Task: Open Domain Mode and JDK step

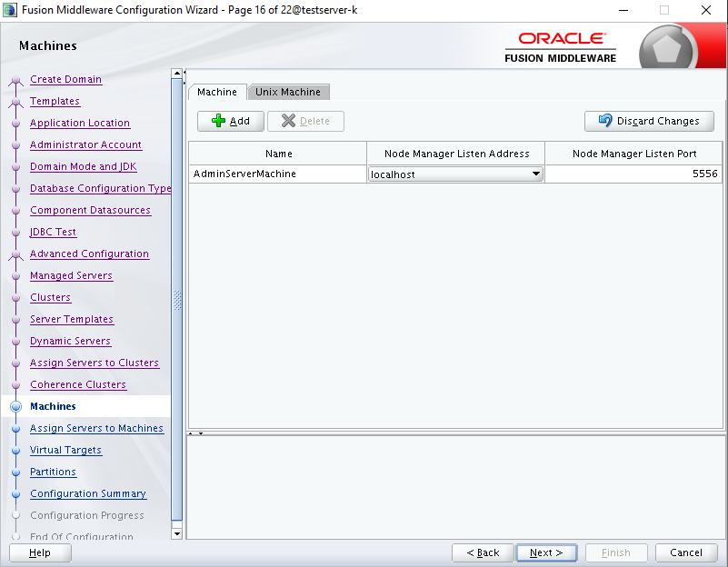Action: coord(83,166)
